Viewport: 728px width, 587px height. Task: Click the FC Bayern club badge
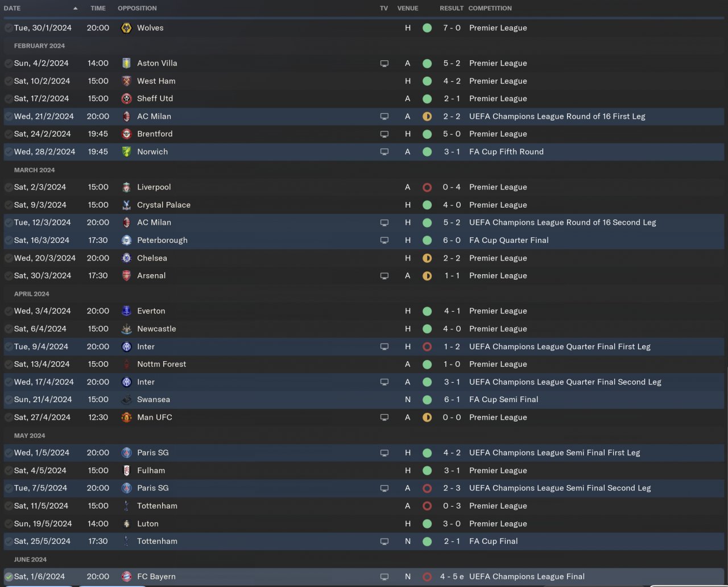point(127,577)
